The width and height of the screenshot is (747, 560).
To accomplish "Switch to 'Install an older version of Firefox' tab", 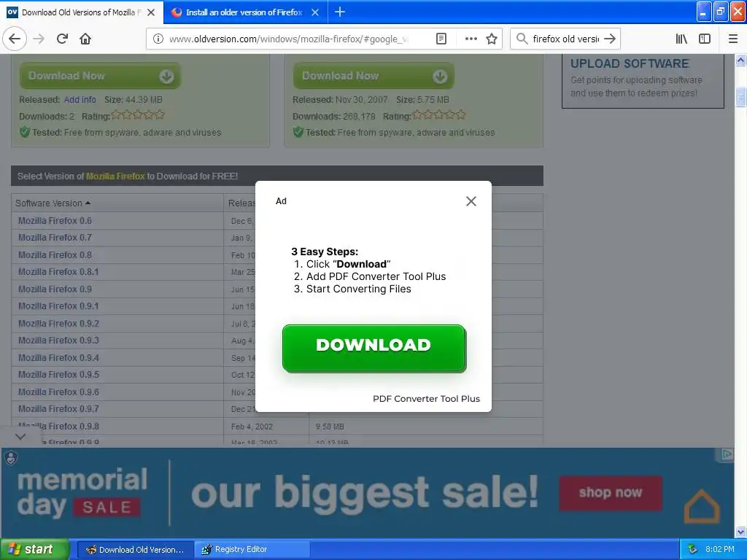I will (x=245, y=12).
